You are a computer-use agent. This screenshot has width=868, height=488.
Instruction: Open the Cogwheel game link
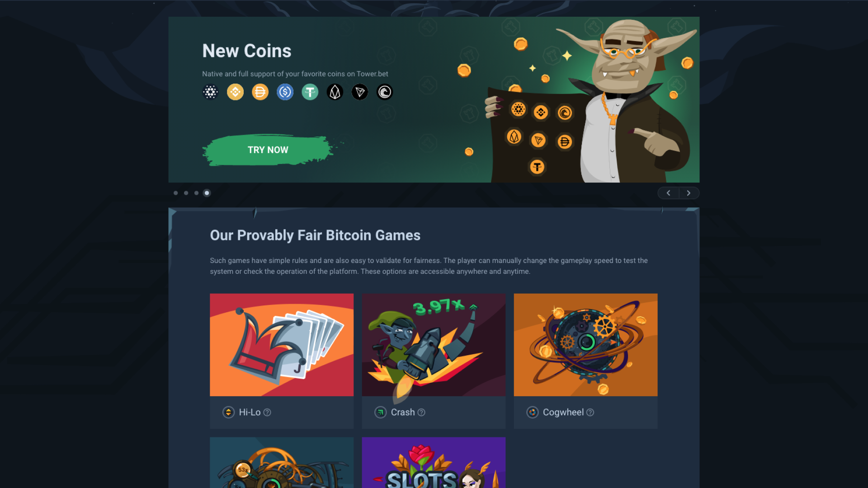(x=563, y=412)
